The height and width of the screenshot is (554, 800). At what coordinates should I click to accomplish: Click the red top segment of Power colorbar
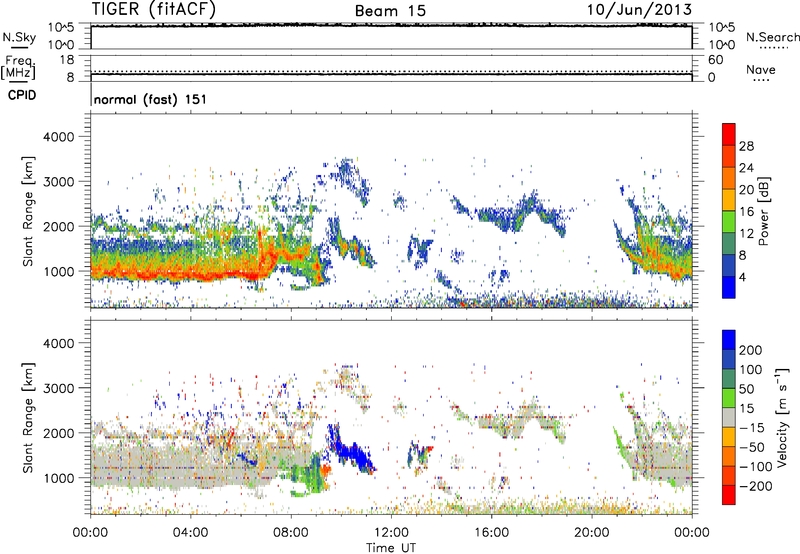point(729,134)
